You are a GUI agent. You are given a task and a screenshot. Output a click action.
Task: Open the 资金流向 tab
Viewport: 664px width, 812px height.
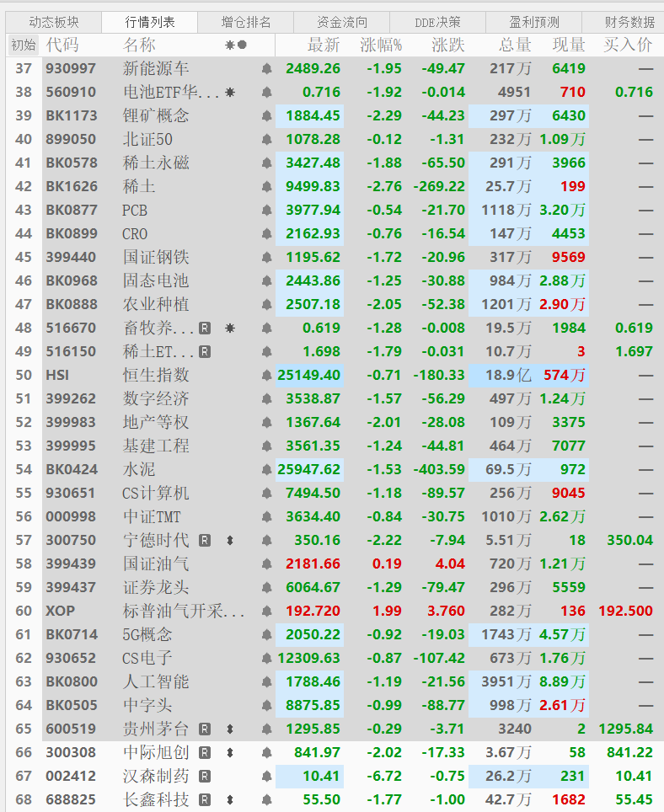(x=342, y=22)
